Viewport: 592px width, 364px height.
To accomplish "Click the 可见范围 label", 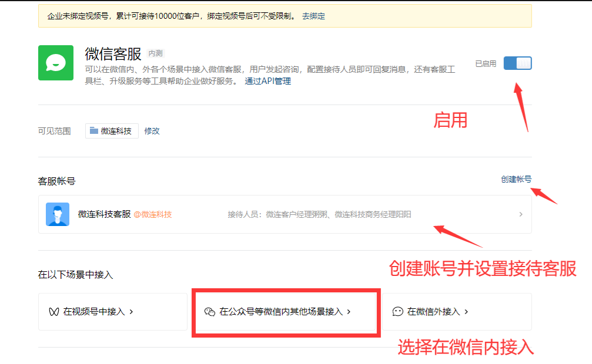I will [54, 131].
